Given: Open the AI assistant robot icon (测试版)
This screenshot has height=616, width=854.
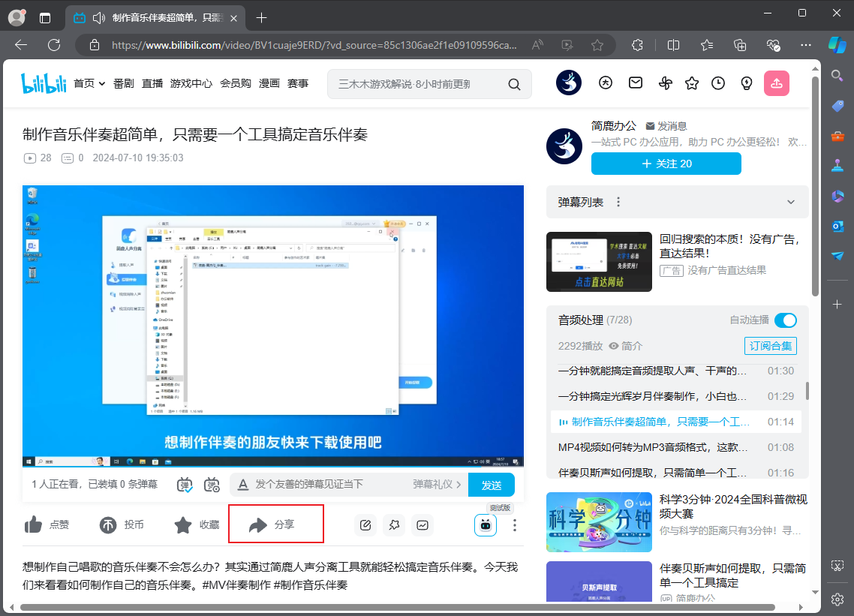Looking at the screenshot, I should pos(485,524).
